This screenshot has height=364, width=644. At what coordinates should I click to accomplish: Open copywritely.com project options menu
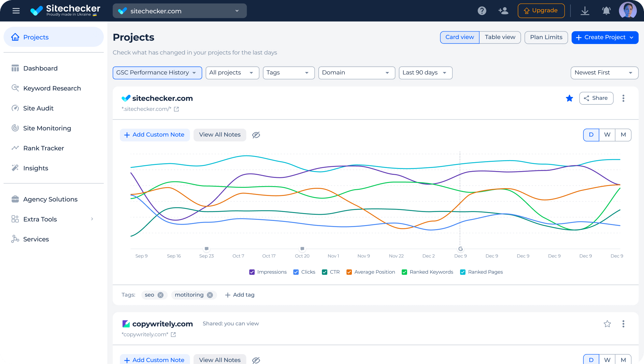click(x=623, y=324)
